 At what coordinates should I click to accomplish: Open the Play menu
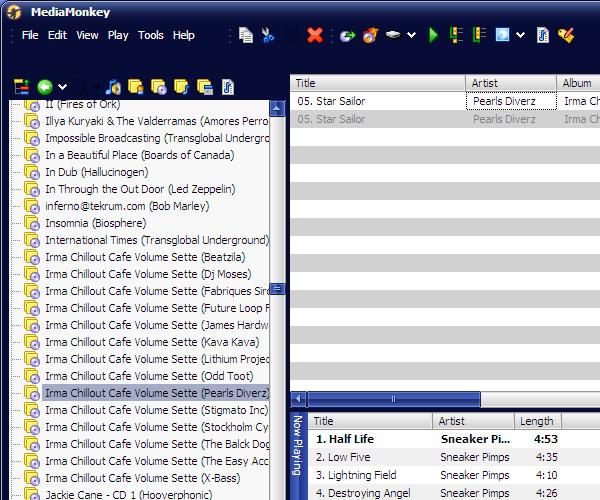tap(118, 35)
